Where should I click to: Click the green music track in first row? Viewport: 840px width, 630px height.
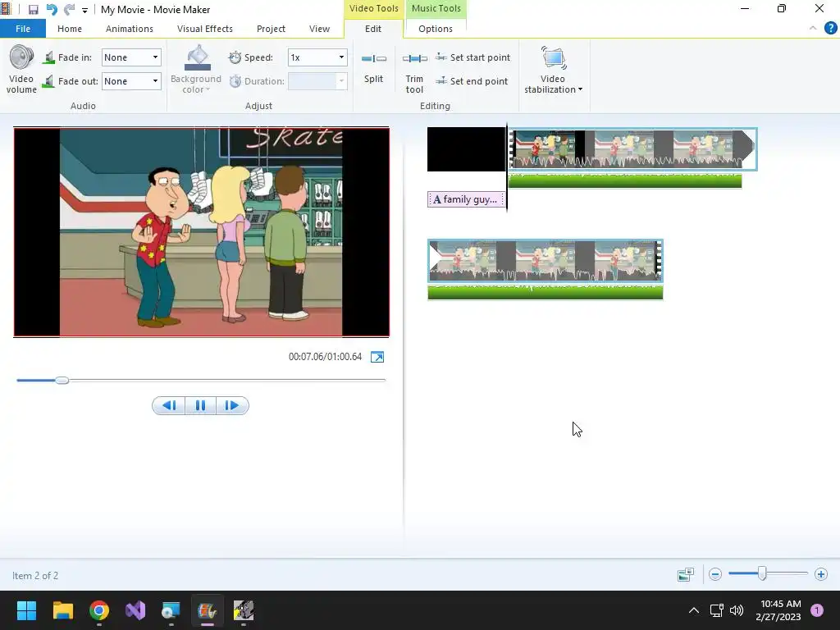(x=624, y=181)
